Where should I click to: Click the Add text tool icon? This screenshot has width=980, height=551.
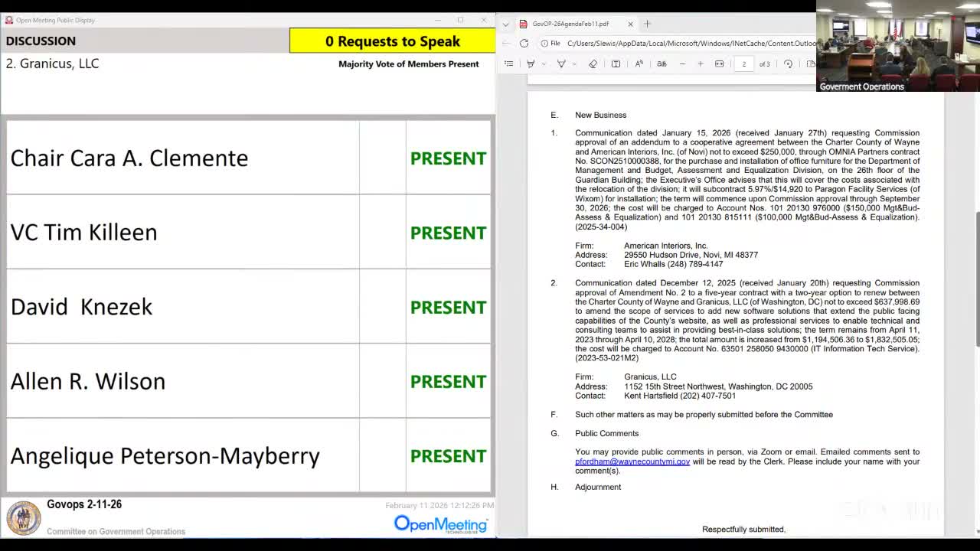pyautogui.click(x=616, y=64)
